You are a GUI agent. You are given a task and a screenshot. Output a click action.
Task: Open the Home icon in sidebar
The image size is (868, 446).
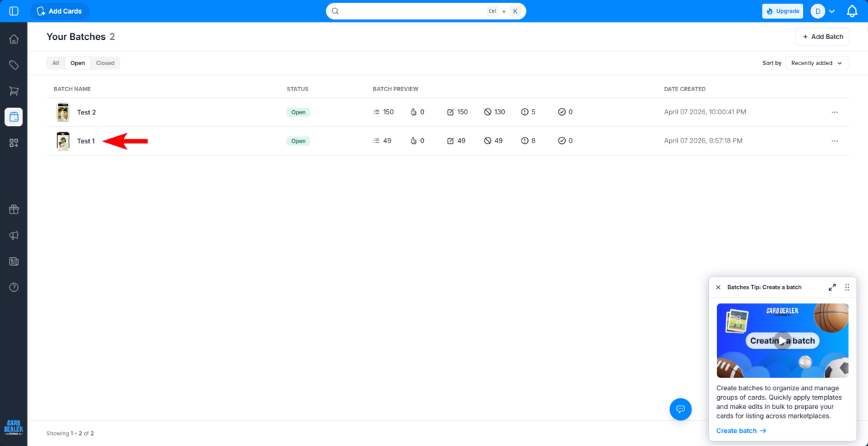click(14, 39)
